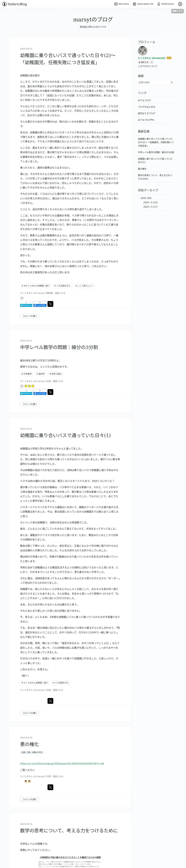
Task: Click Facebook share under the 線分の3分割 post
Action: click(x=40, y=392)
